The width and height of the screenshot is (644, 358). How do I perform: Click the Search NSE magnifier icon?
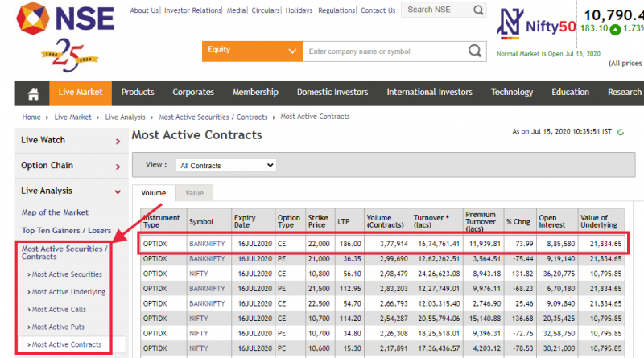click(x=478, y=10)
